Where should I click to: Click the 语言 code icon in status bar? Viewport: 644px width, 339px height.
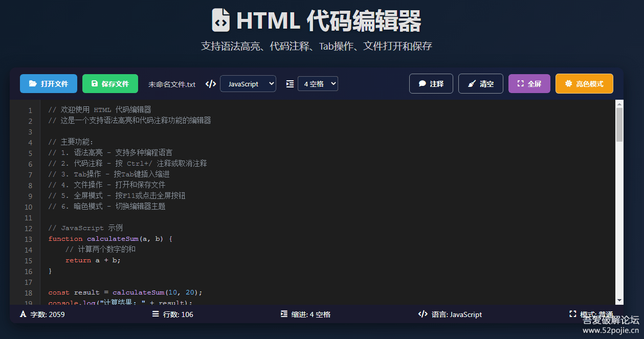tap(423, 314)
